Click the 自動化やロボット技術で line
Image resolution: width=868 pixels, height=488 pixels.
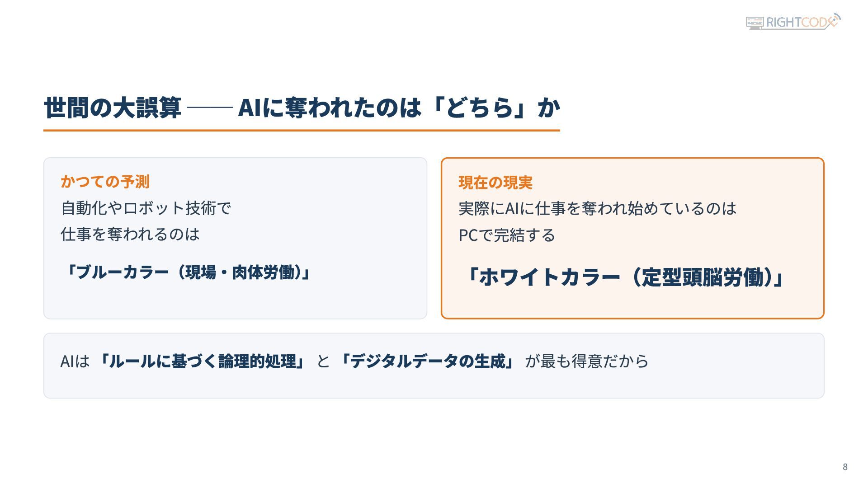pyautogui.click(x=146, y=208)
